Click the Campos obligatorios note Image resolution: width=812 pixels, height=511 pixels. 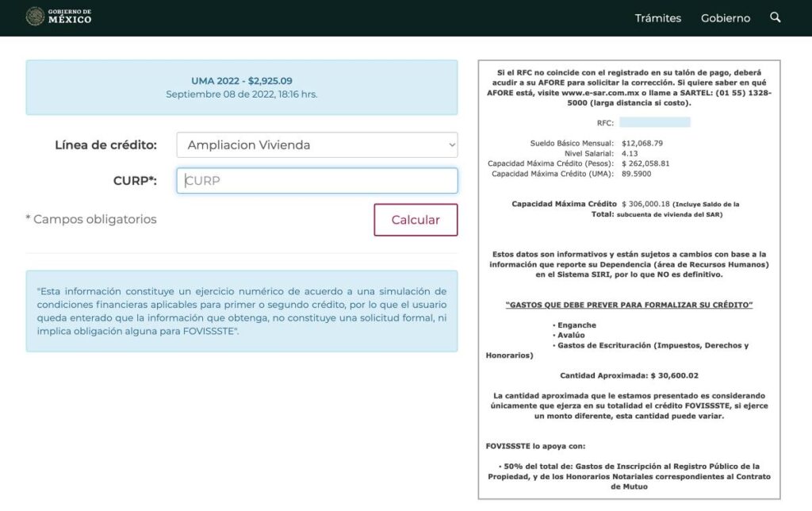click(x=91, y=219)
